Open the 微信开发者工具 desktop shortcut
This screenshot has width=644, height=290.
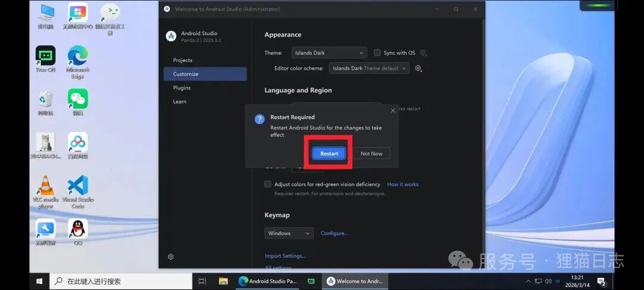pos(110,18)
